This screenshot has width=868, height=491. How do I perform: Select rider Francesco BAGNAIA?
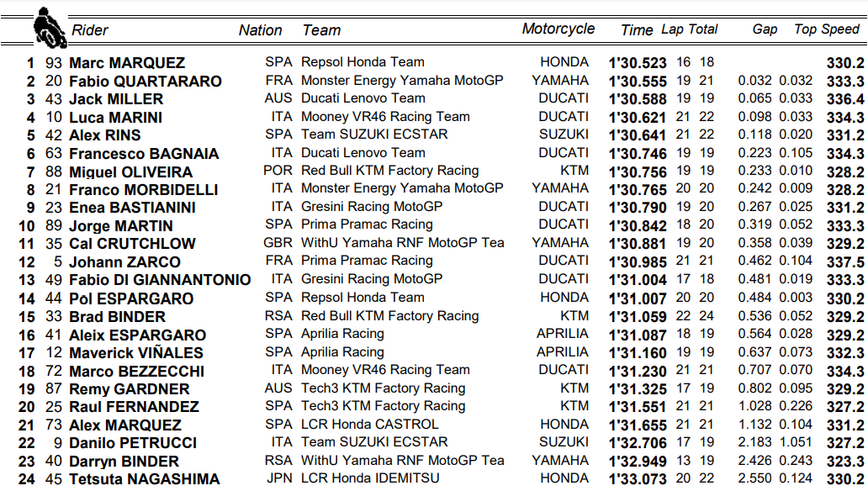point(144,154)
